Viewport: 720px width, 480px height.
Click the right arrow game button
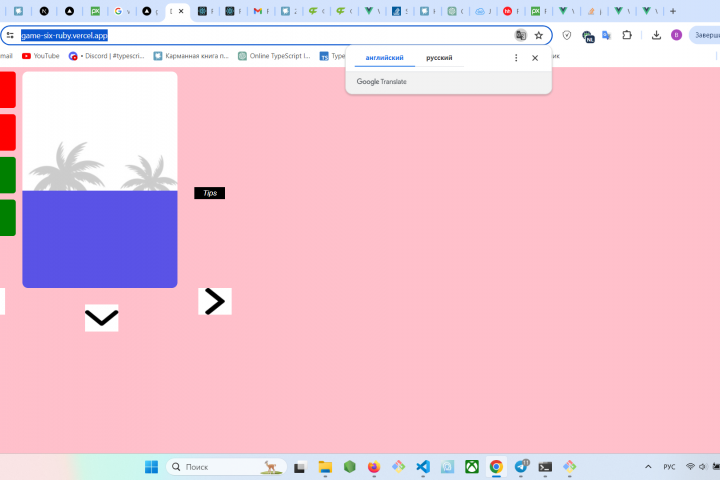[214, 301]
